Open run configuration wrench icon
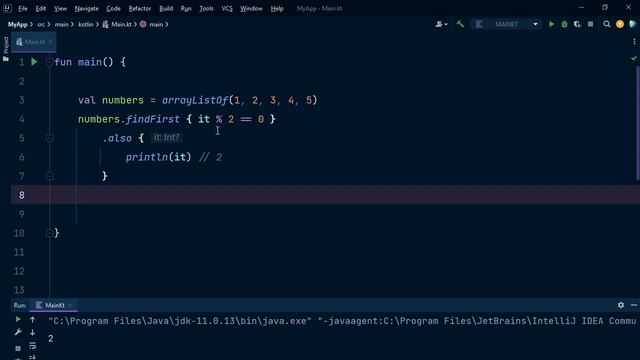The width and height of the screenshot is (640, 360). (18, 333)
